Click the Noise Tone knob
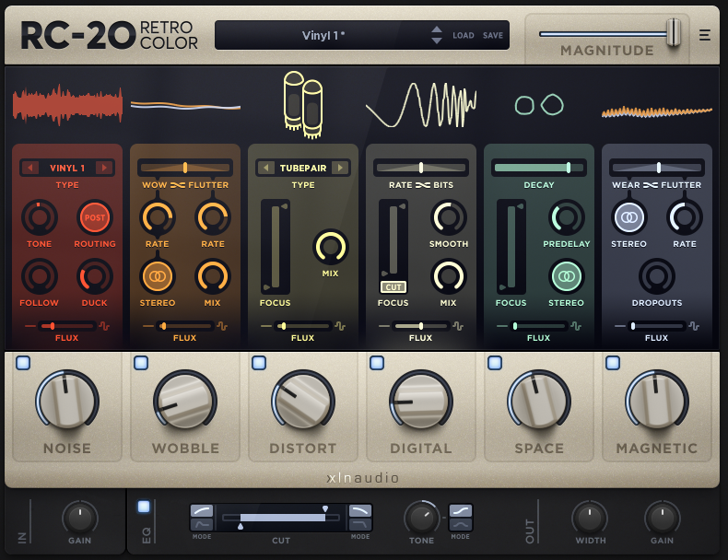The width and height of the screenshot is (728, 560). [x=40, y=217]
